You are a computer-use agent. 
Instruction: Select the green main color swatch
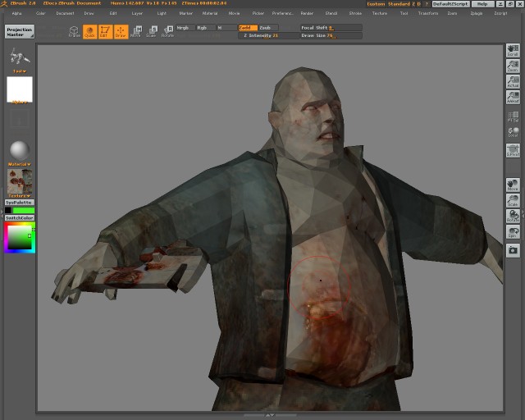pos(24,210)
